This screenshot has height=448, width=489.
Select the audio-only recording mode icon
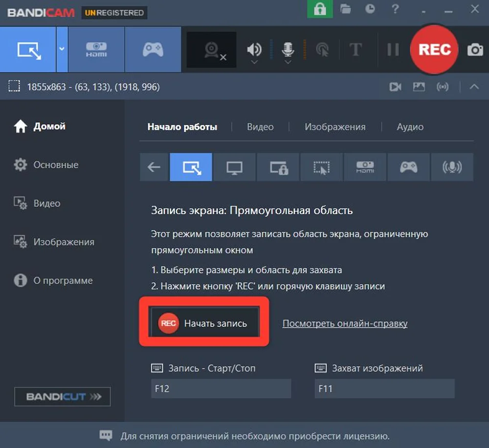click(x=452, y=167)
